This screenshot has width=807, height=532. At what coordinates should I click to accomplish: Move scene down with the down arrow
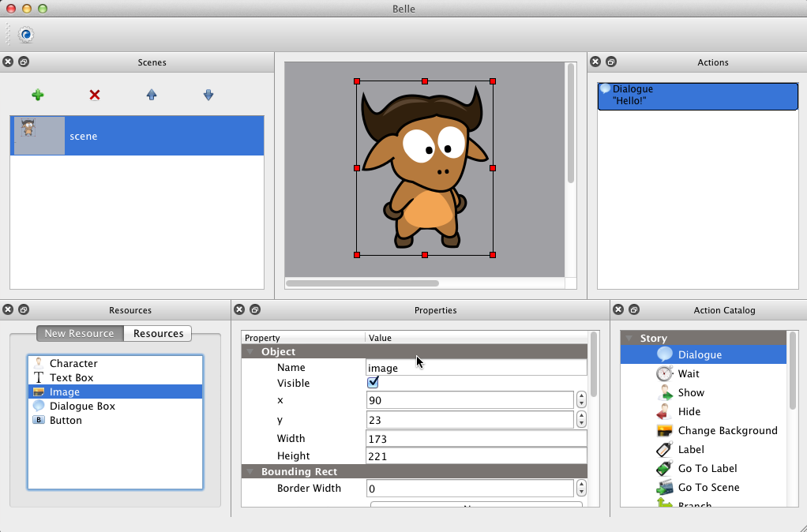point(208,95)
